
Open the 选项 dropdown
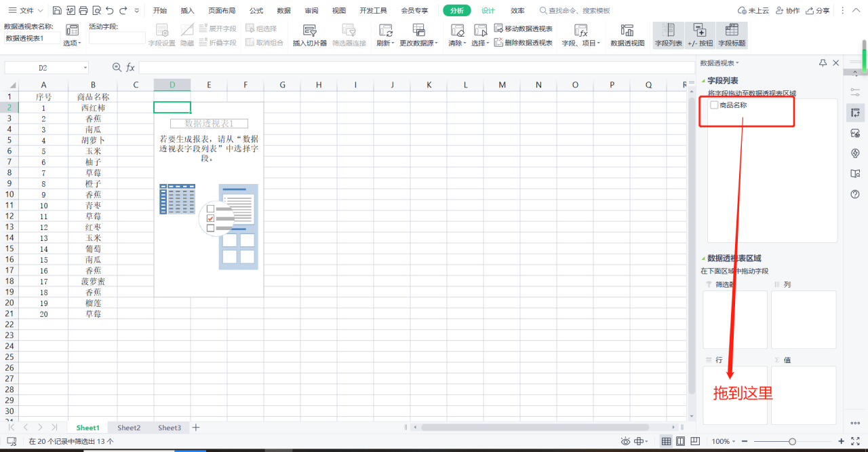[x=72, y=43]
